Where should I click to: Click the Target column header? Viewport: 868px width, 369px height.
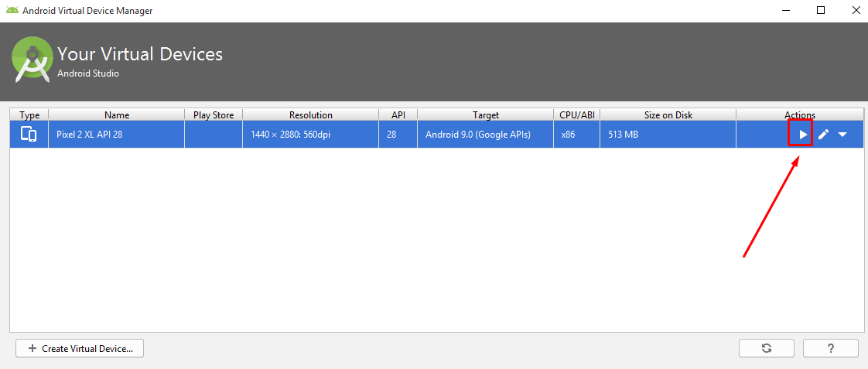(x=485, y=114)
